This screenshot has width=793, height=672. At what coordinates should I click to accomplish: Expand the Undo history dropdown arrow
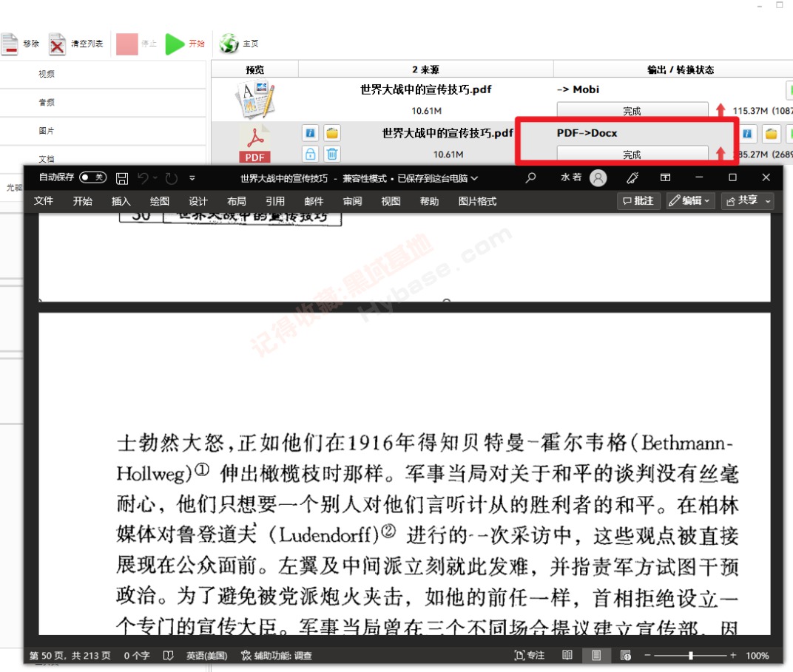[x=155, y=178]
